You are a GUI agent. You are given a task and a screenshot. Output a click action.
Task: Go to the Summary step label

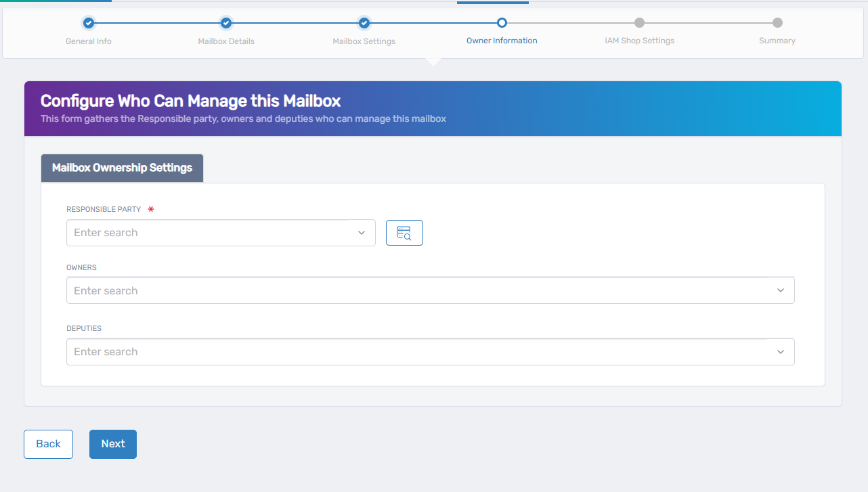[777, 41]
